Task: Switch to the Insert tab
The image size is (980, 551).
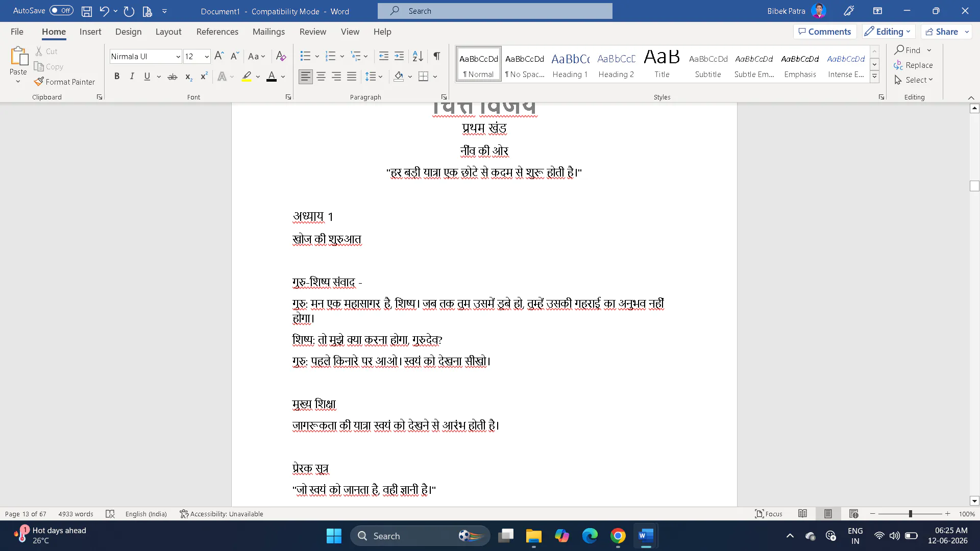Action: [90, 32]
